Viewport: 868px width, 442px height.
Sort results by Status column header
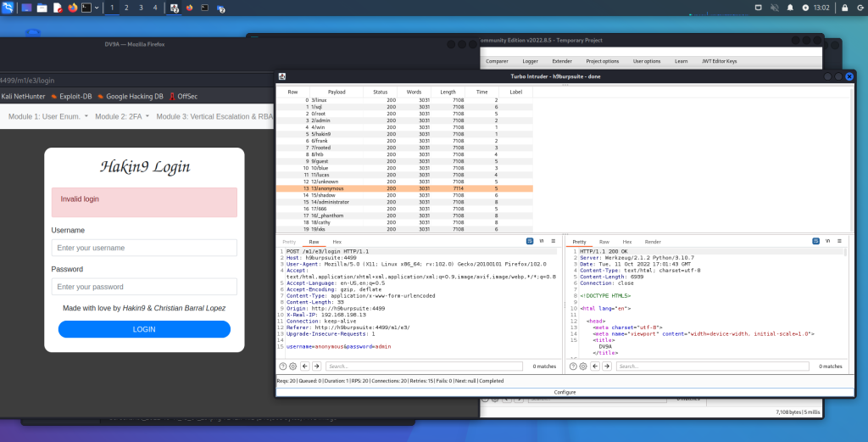[x=381, y=92]
